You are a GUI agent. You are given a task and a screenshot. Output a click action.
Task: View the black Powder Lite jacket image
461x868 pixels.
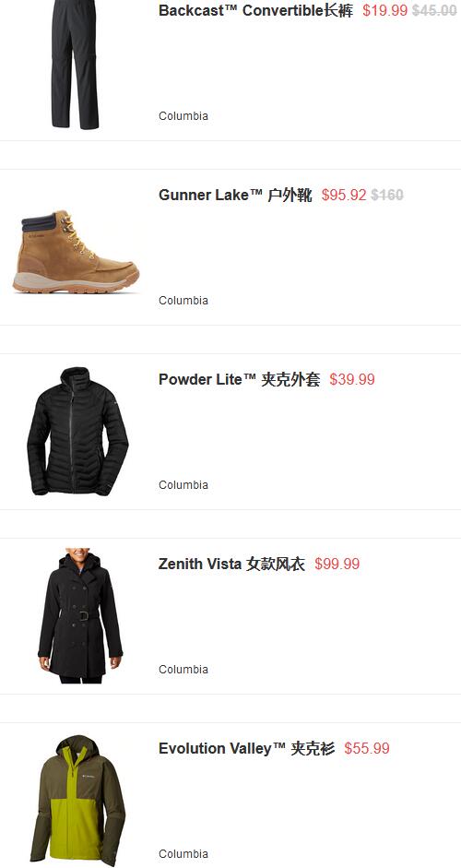pyautogui.click(x=77, y=431)
